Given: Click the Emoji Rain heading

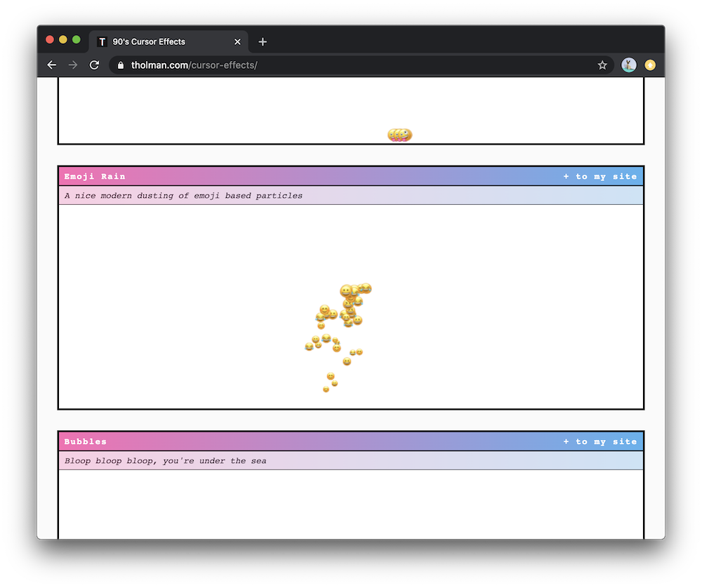Looking at the screenshot, I should [x=95, y=176].
